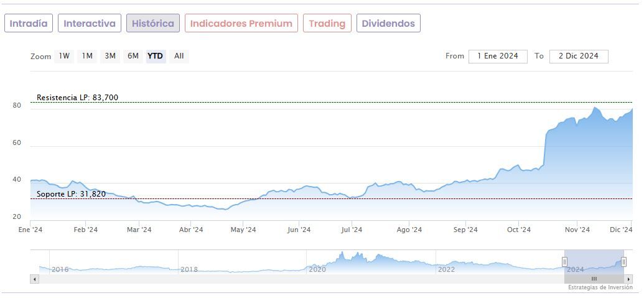Click the scrollbar thumb grip
Screen dimensions: 644x298
click(594, 279)
